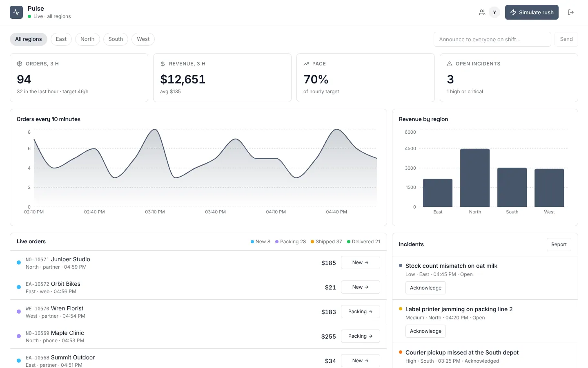Advance Maple Clinic order from Packing

point(361,336)
